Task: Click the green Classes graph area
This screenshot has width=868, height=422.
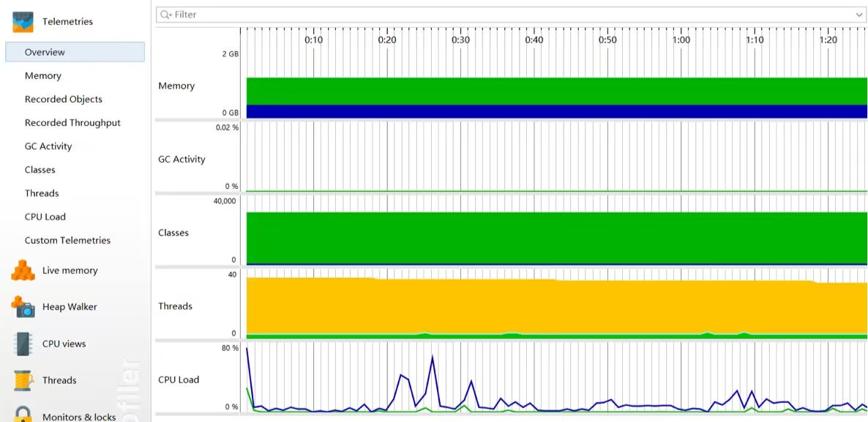Action: point(556,238)
